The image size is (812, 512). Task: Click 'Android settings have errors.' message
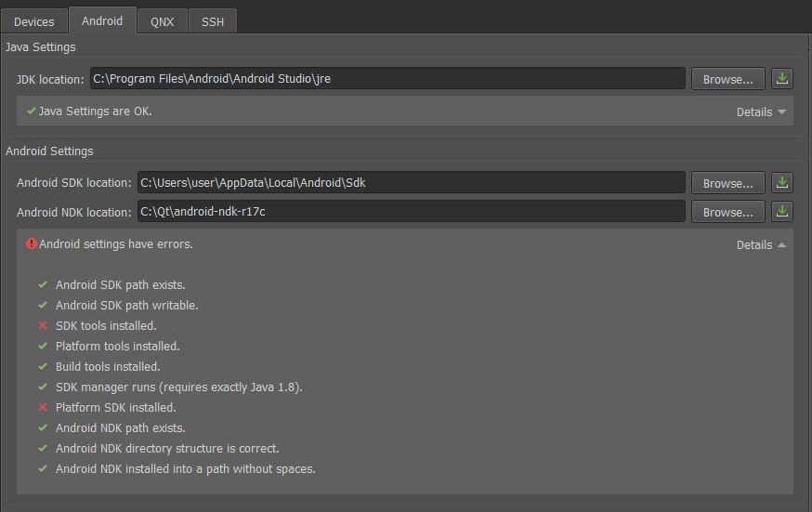pos(115,243)
